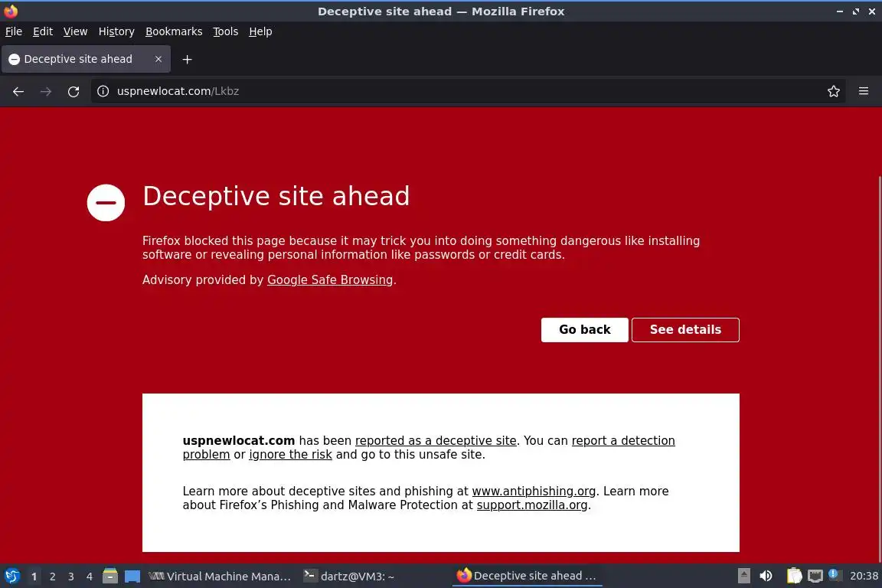This screenshot has width=882, height=588.
Task: Switch to workspace 3 in the taskbar
Action: [x=71, y=577]
